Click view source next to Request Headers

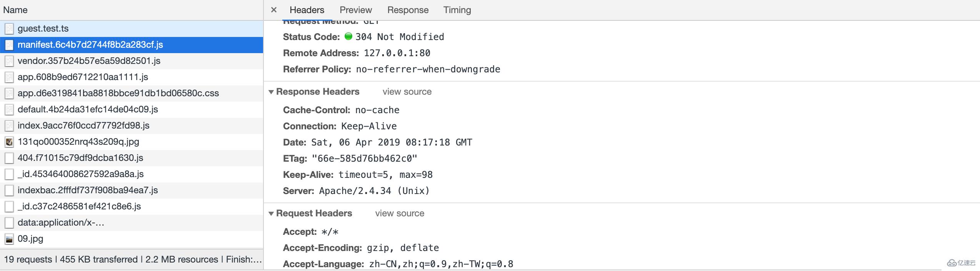(x=400, y=213)
